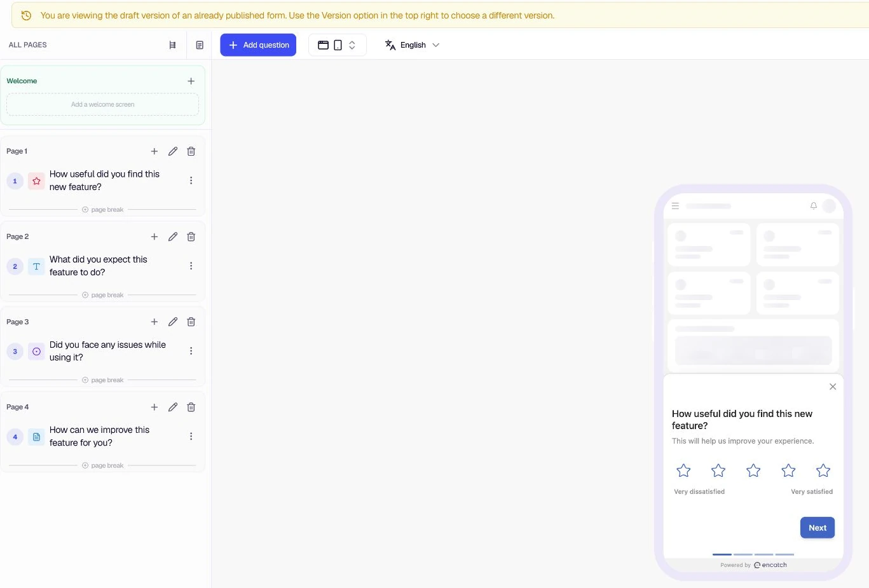Add a question to Page 2 via plus icon
This screenshot has height=588, width=869.
point(154,236)
